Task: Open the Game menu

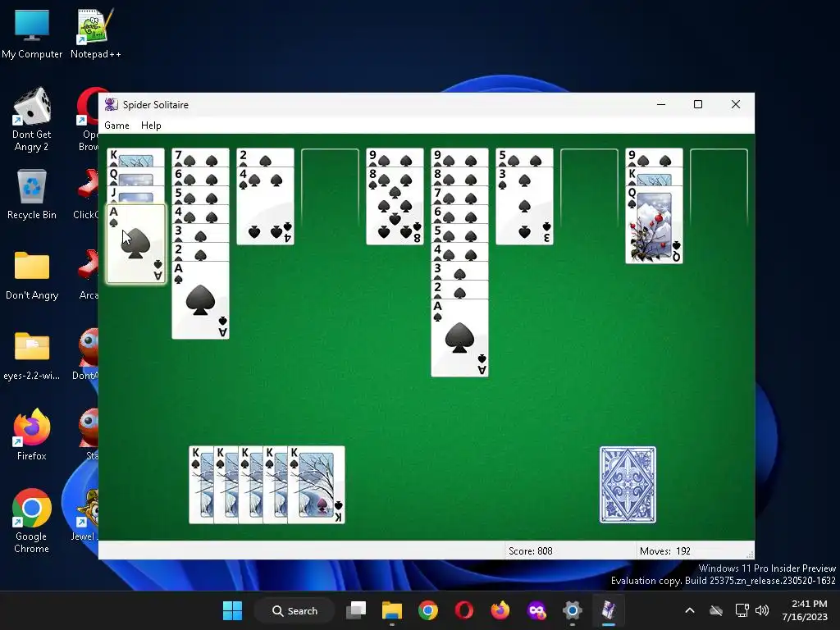Action: click(116, 126)
